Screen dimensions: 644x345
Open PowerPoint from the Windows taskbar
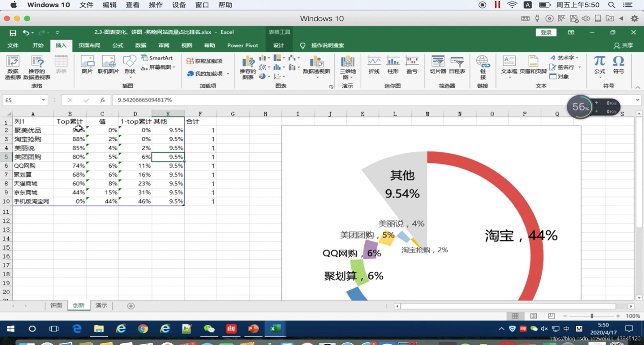coord(253,329)
